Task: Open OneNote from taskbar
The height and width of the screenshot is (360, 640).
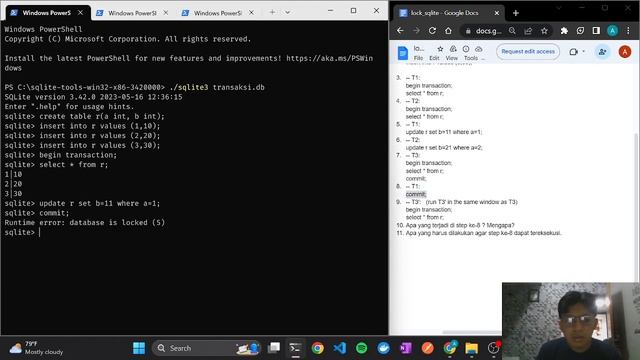Action: tap(405, 348)
